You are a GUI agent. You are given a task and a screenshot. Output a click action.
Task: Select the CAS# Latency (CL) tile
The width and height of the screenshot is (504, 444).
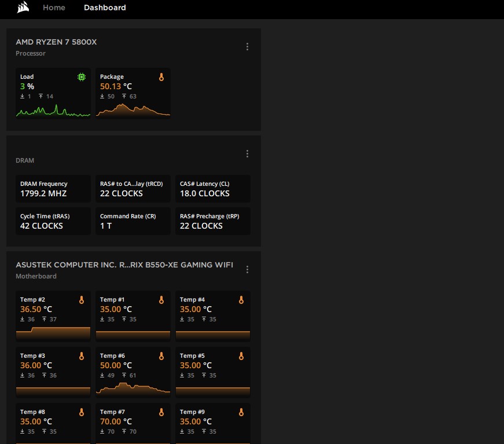pos(213,188)
